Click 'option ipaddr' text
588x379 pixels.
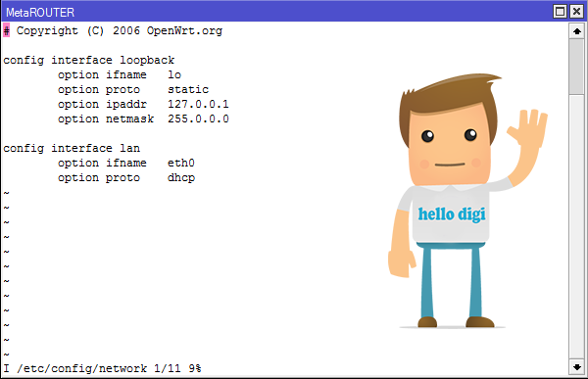pyautogui.click(x=102, y=104)
